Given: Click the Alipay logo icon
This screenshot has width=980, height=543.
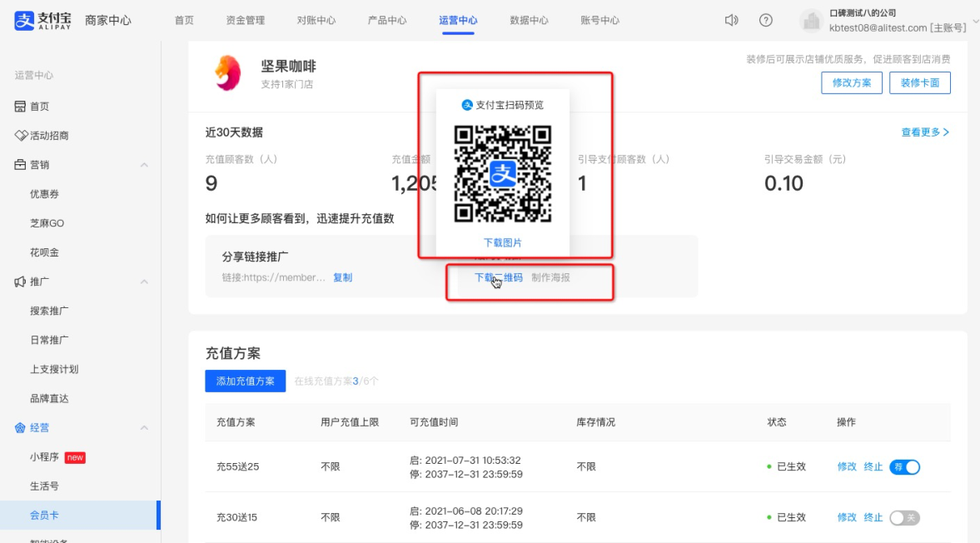Looking at the screenshot, I should click(x=24, y=20).
